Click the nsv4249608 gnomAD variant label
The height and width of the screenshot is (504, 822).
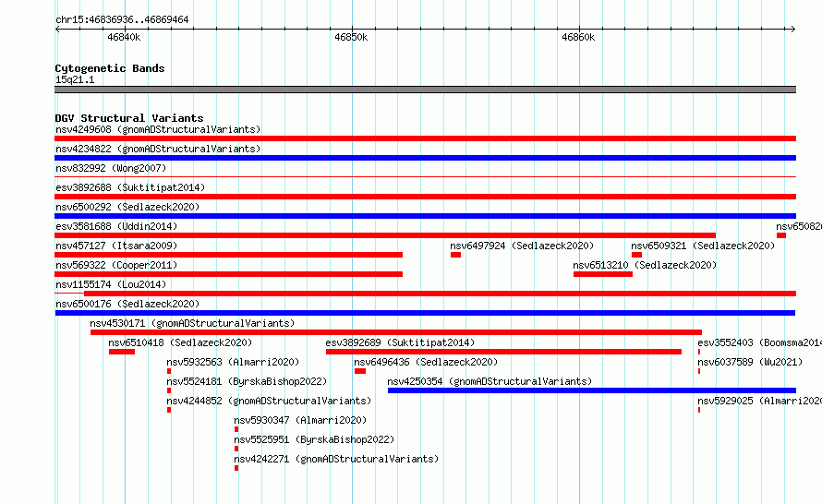tap(158, 129)
